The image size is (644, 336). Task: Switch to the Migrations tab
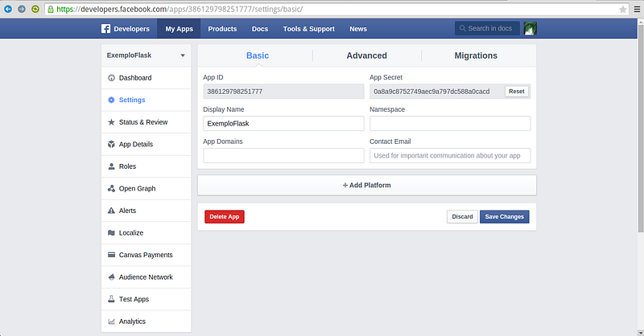click(476, 55)
